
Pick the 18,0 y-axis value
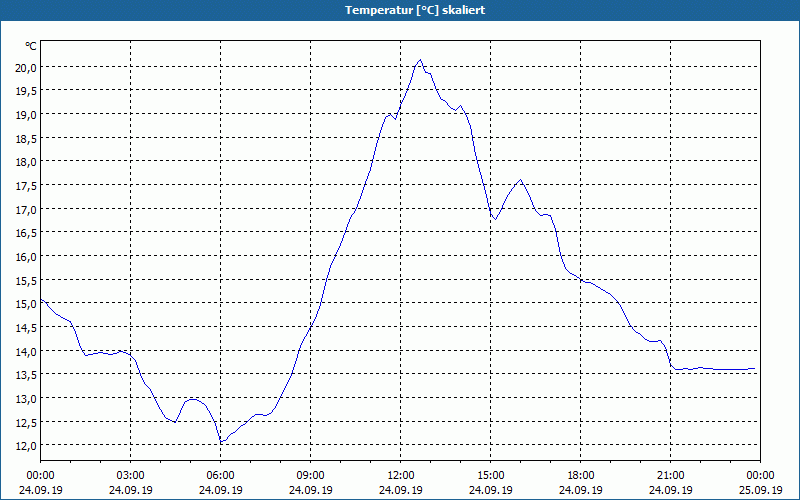[27, 162]
